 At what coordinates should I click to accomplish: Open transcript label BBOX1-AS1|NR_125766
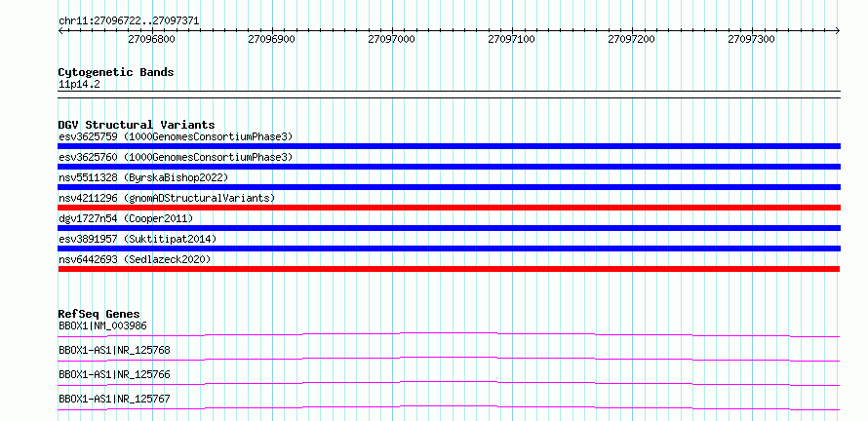114,374
